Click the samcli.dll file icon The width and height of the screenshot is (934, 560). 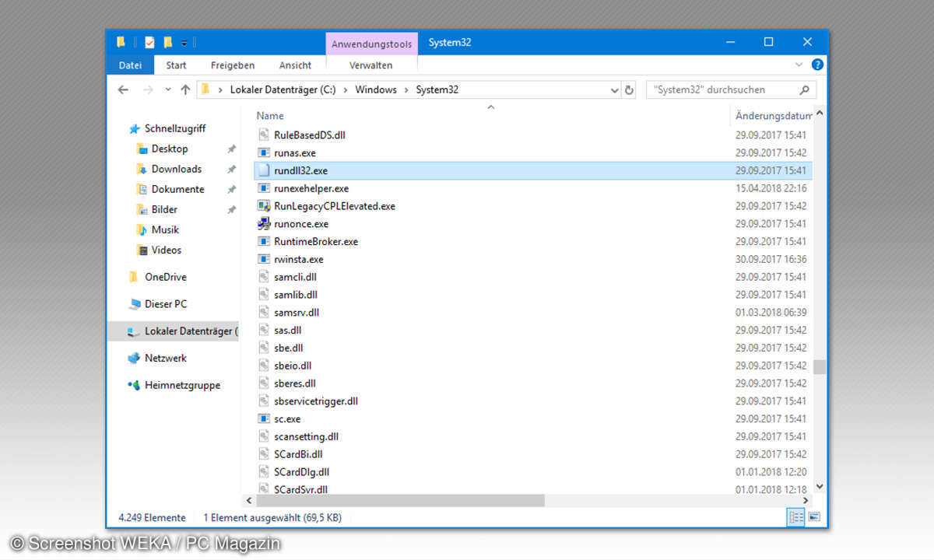264,277
